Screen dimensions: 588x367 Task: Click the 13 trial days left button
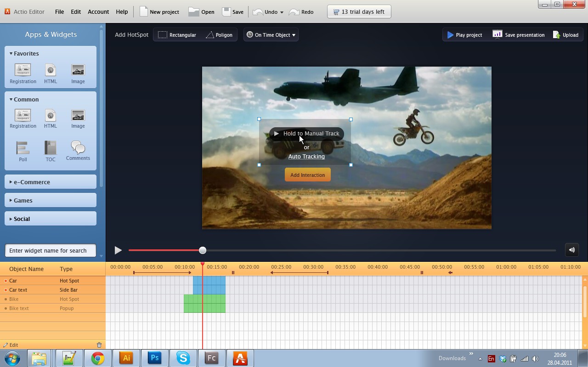click(x=359, y=12)
